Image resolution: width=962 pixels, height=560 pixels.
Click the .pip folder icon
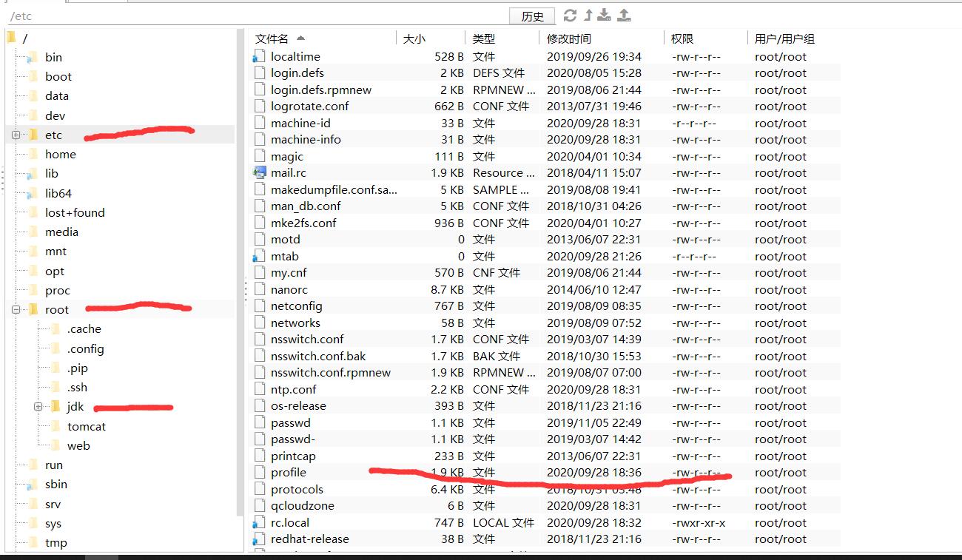55,368
